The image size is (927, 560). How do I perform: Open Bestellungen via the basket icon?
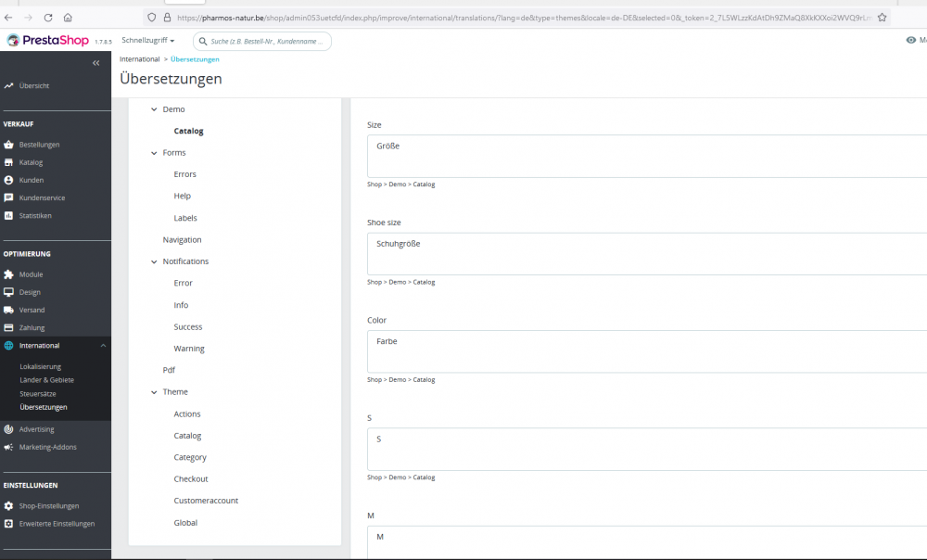point(11,145)
